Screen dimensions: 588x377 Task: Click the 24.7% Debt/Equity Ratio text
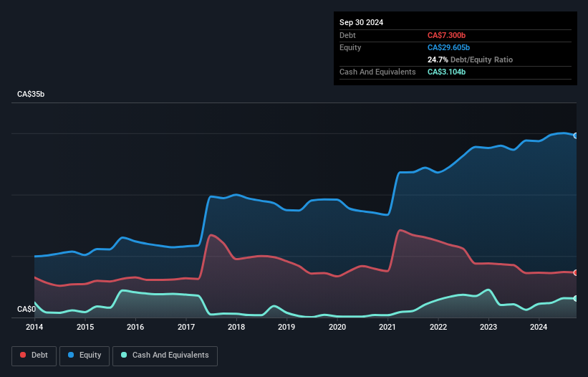tap(470, 59)
